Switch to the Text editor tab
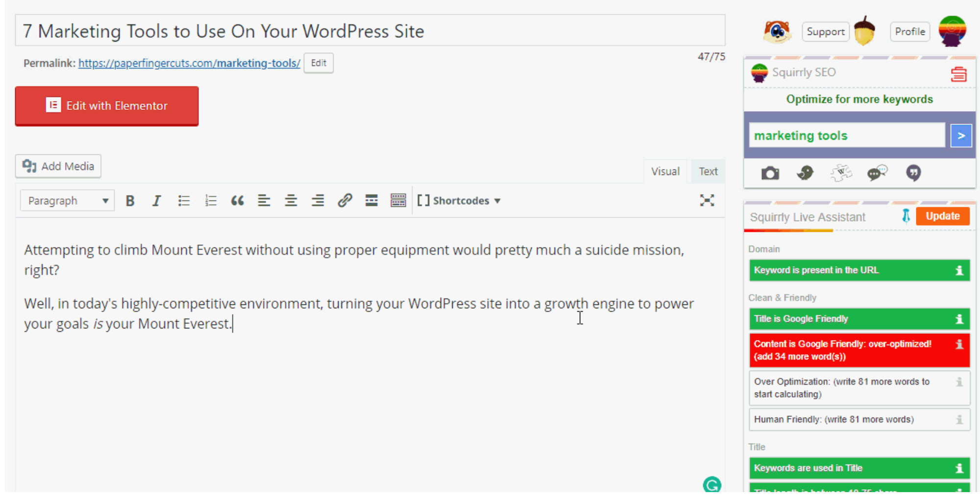 [708, 171]
